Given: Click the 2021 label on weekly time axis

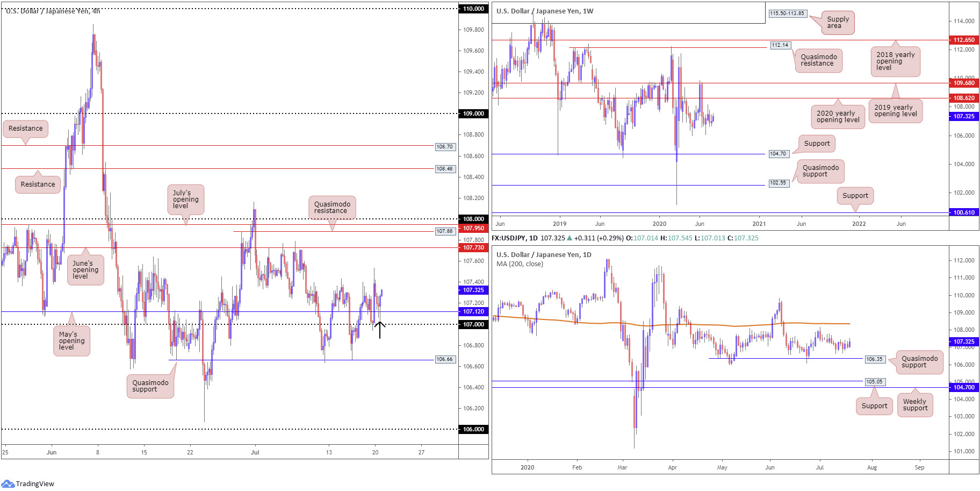Looking at the screenshot, I should point(759,224).
